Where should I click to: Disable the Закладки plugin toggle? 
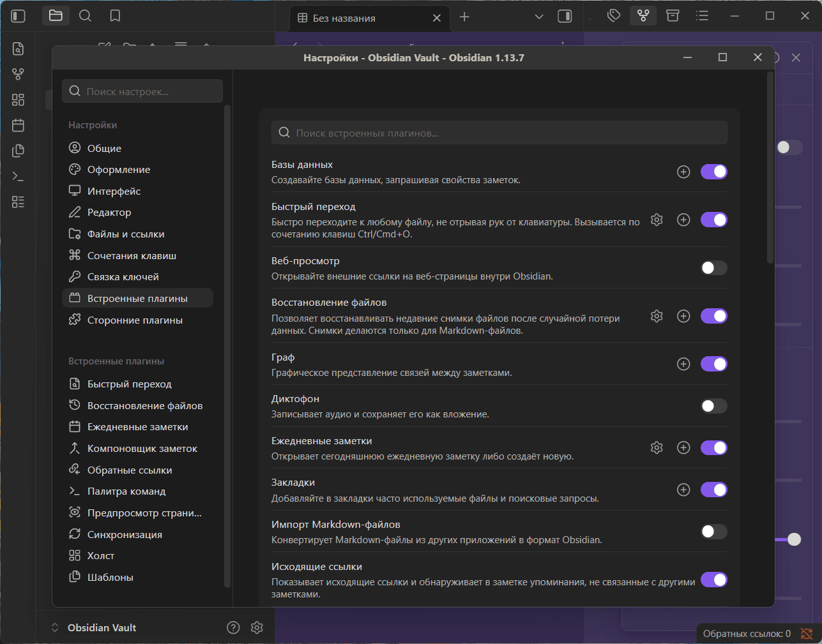[x=714, y=490]
